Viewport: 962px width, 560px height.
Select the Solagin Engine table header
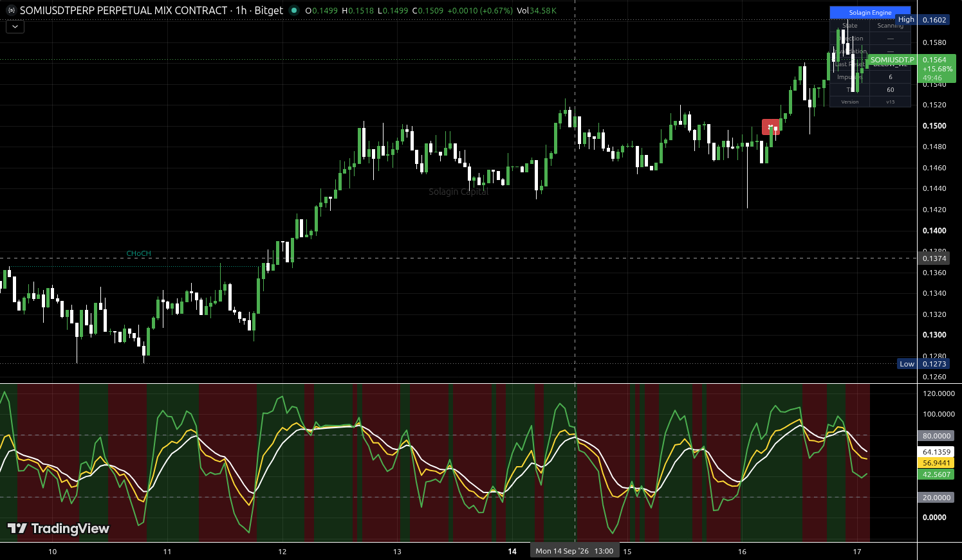pyautogui.click(x=870, y=13)
